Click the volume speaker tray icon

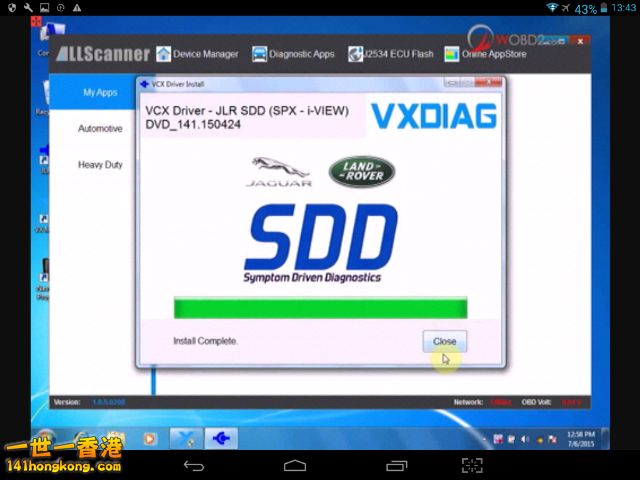(525, 439)
